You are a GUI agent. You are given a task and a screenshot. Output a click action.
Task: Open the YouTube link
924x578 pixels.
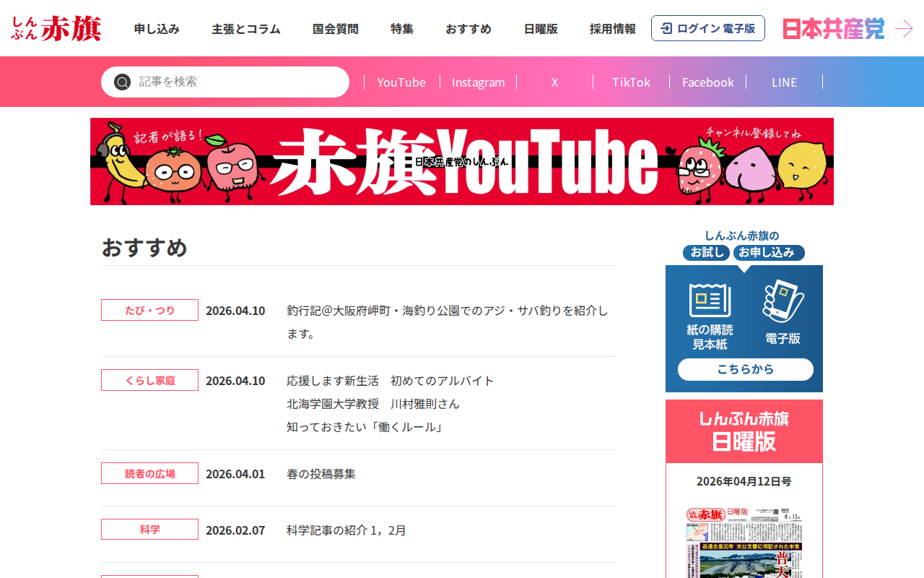[x=401, y=82]
